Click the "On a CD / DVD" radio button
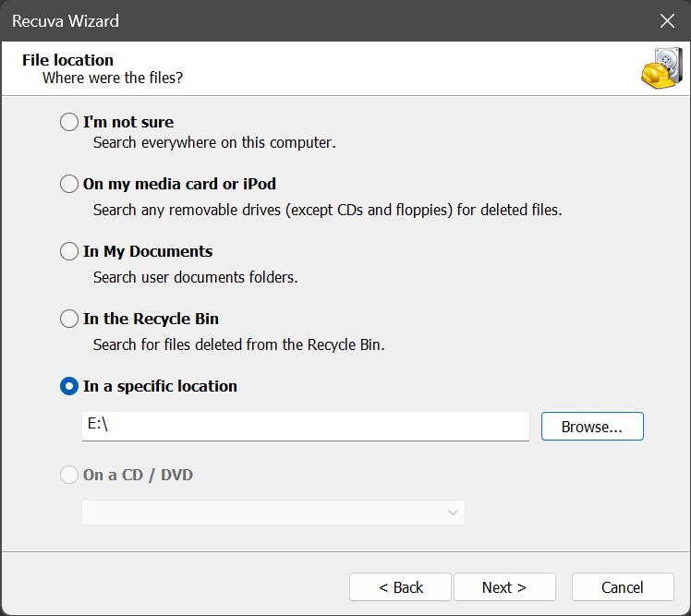Viewport: 691px width, 616px height. click(69, 475)
